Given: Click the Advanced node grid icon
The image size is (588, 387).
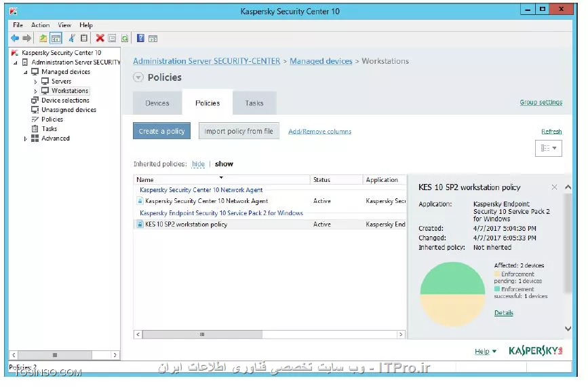Looking at the screenshot, I should [x=35, y=138].
